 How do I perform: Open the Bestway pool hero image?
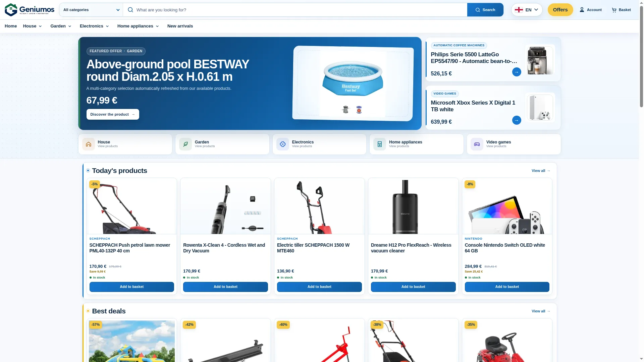[353, 83]
